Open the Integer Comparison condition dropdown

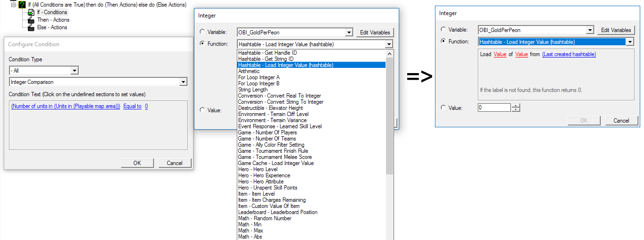point(183,82)
